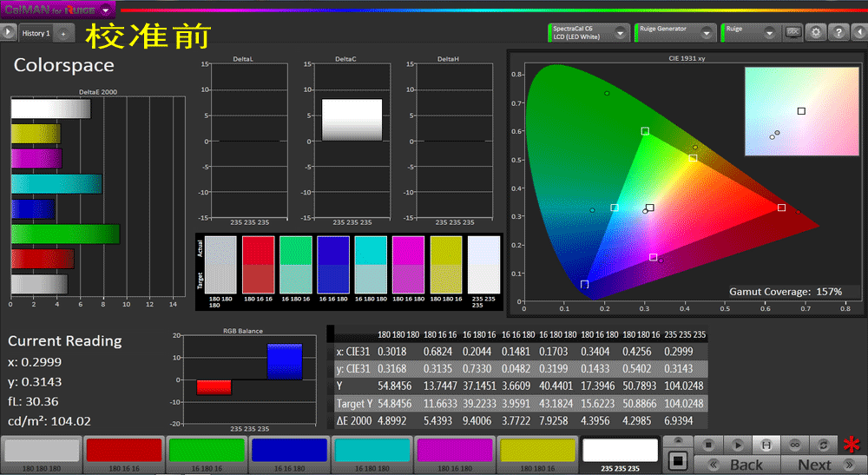Screen dimensions: 868x475
Task: Add a new history tab
Action: click(63, 33)
